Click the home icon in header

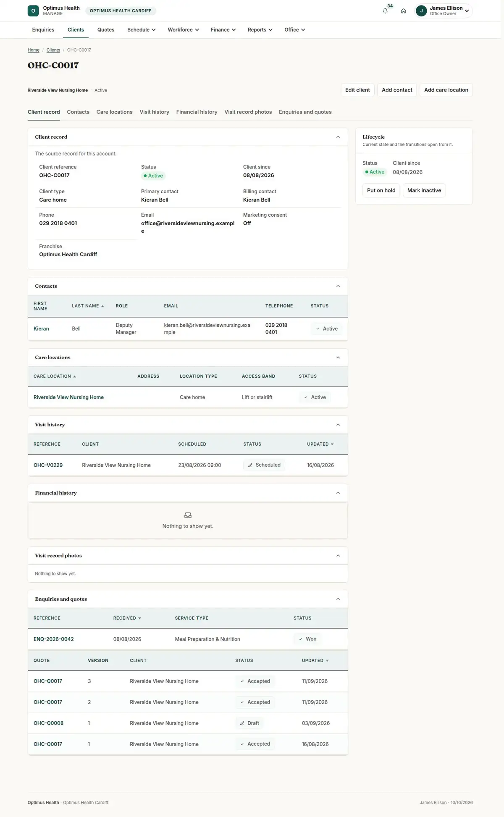pyautogui.click(x=403, y=11)
